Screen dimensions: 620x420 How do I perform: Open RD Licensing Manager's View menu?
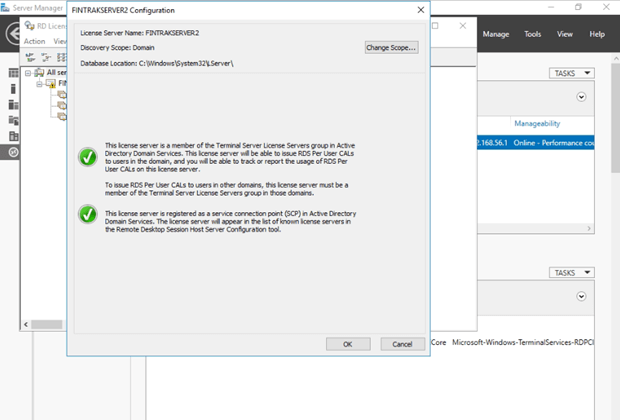point(60,41)
